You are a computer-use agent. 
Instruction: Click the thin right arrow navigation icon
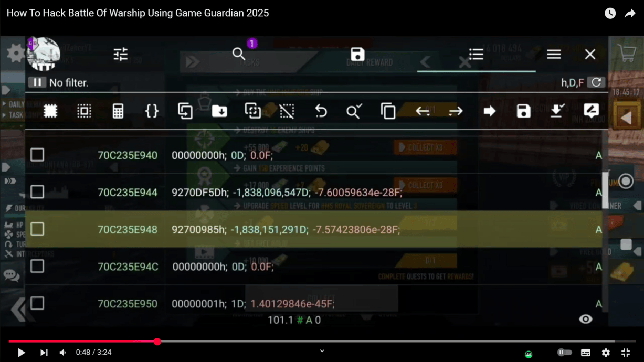456,111
